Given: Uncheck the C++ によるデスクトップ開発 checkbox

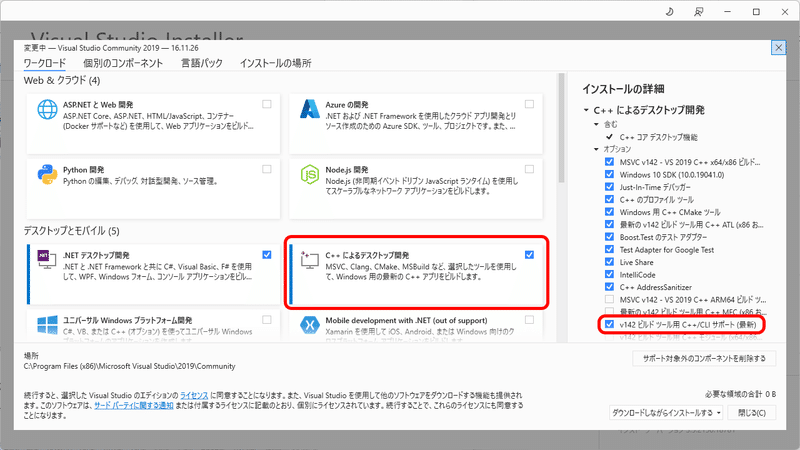Looking at the screenshot, I should point(530,255).
